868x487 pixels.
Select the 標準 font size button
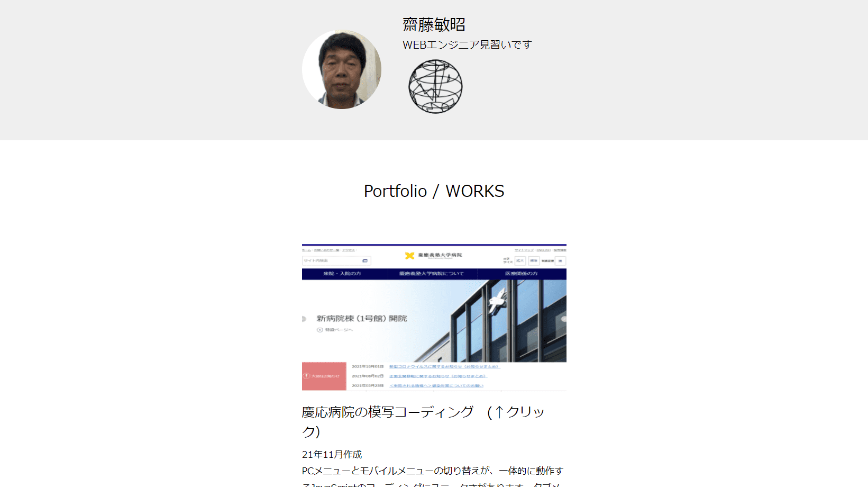(534, 261)
